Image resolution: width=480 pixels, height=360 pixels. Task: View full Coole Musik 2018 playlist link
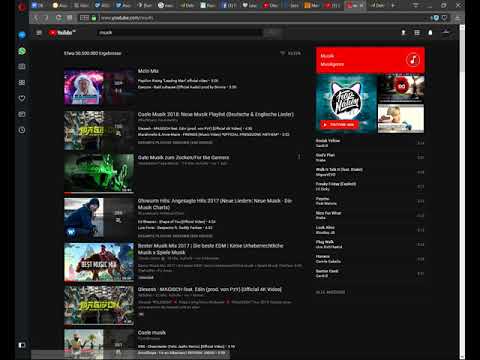coord(175,142)
